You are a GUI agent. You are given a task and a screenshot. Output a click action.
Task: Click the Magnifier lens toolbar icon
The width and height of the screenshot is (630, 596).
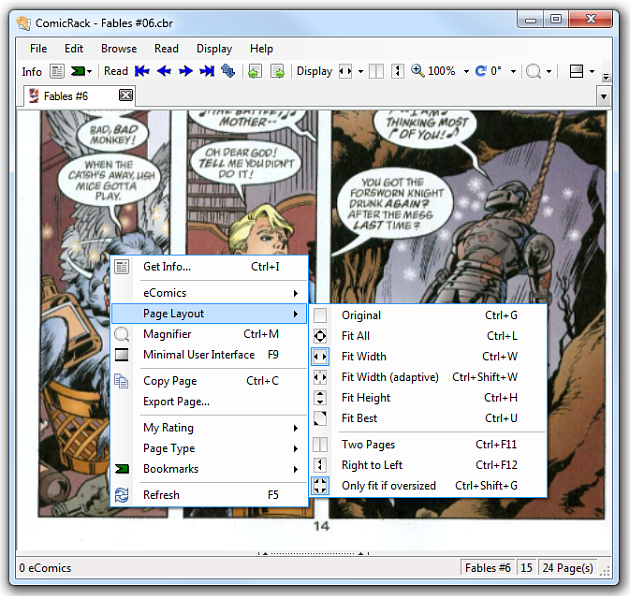click(x=533, y=72)
